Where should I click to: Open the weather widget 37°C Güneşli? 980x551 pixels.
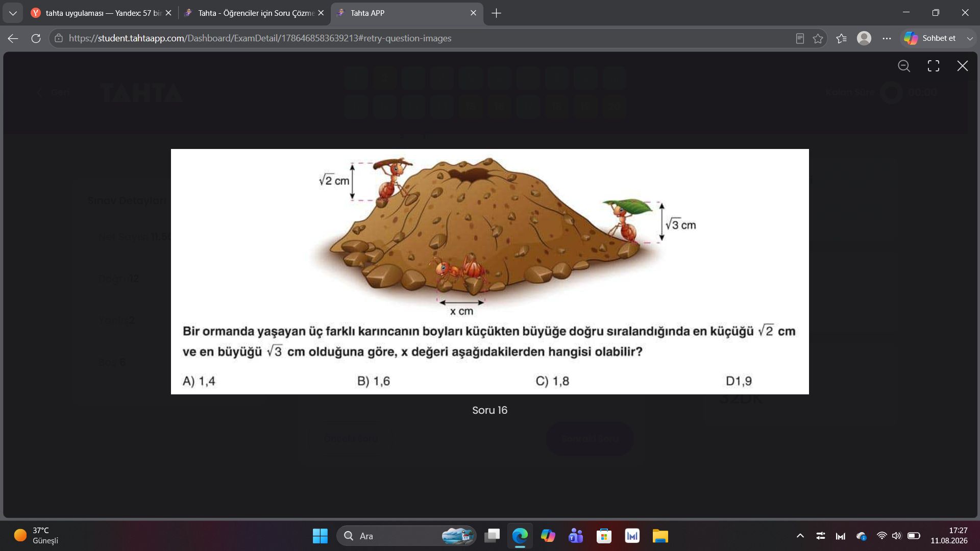(37, 536)
